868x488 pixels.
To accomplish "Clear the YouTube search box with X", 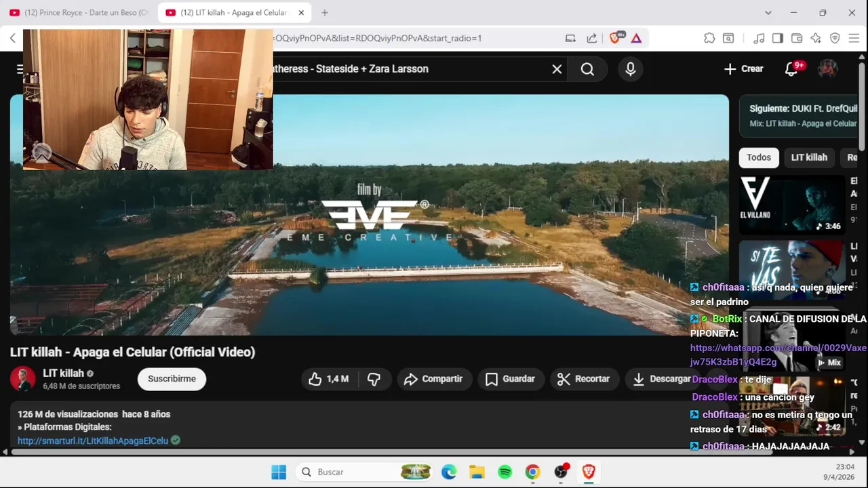I will point(557,69).
